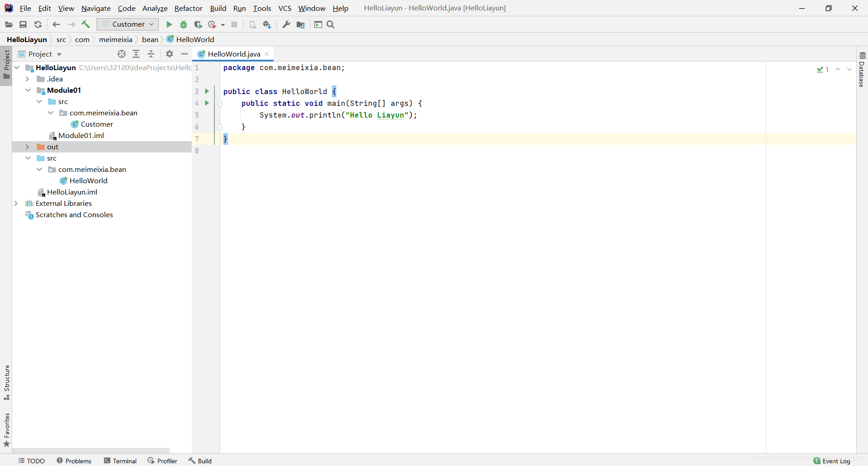Click the Select Opened File crosshair icon
The image size is (868, 466).
121,54
